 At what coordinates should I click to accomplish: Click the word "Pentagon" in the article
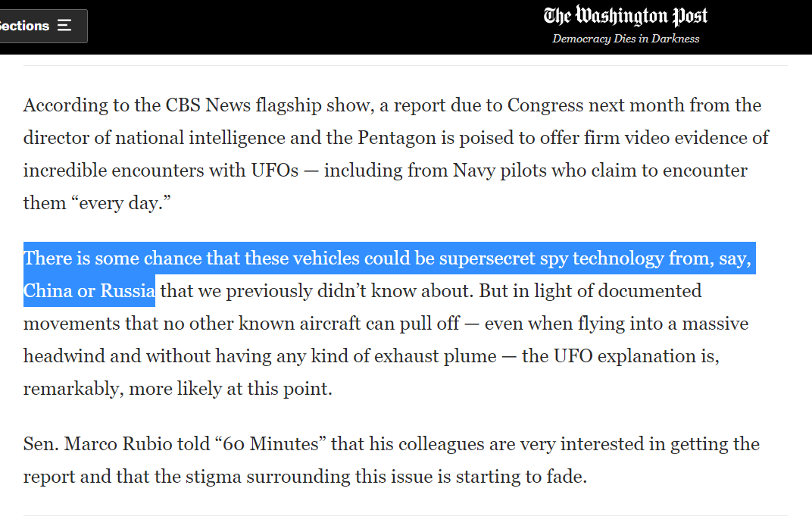(x=376, y=138)
